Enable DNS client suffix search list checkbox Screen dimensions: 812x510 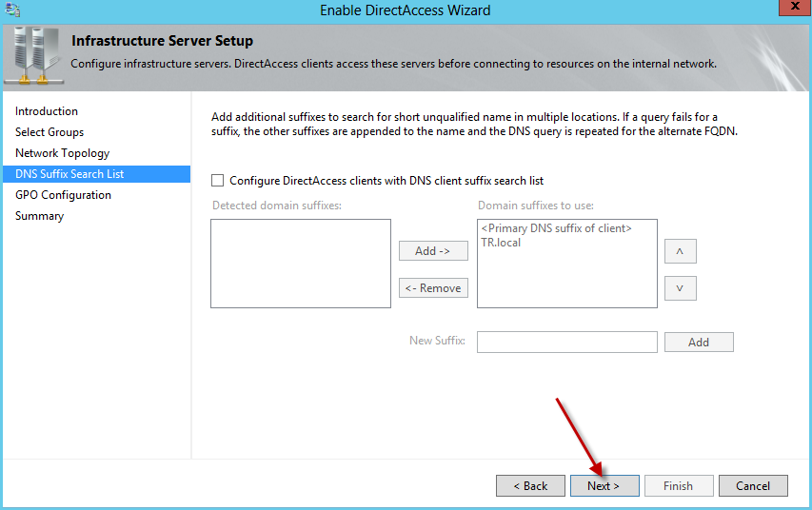pyautogui.click(x=217, y=181)
